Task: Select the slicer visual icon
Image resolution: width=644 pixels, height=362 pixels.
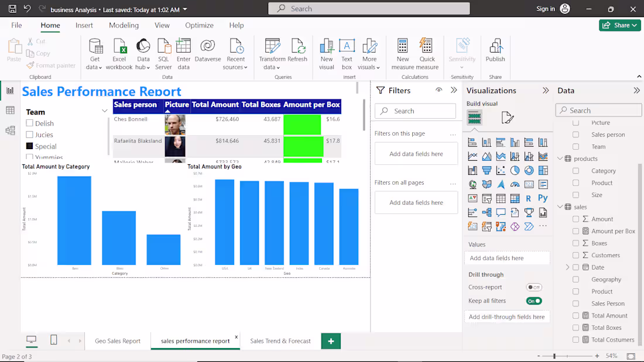Action: pyautogui.click(x=488, y=198)
